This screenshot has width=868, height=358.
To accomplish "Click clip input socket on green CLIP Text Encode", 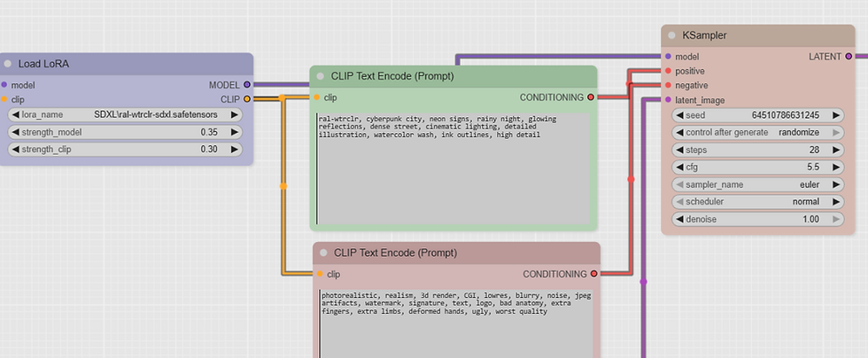I will (317, 97).
